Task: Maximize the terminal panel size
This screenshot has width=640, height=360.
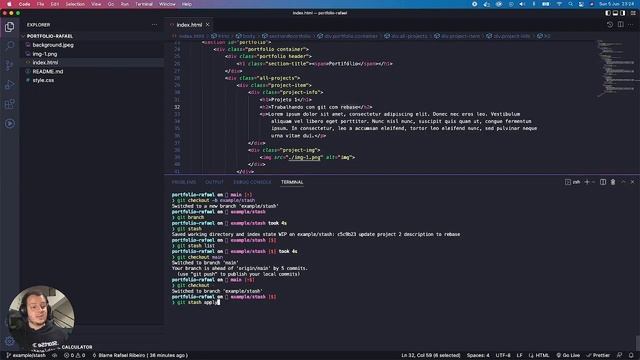Action: 623,182
